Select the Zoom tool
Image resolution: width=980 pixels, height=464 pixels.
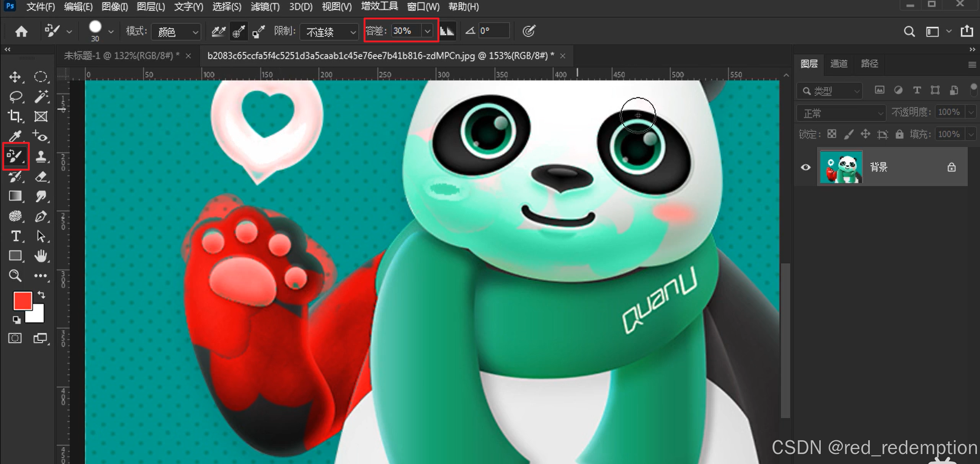click(15, 276)
